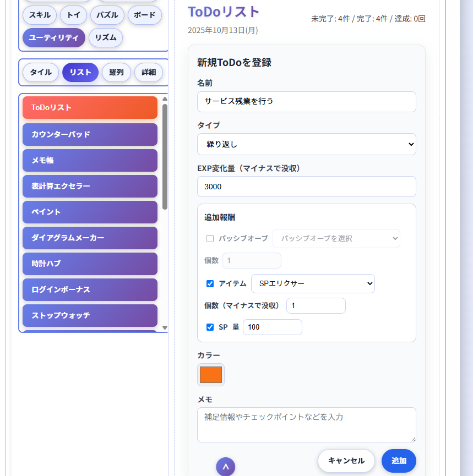This screenshot has height=476, width=473.
Task: Open the SPエリクサー item dropdown
Action: (313, 283)
